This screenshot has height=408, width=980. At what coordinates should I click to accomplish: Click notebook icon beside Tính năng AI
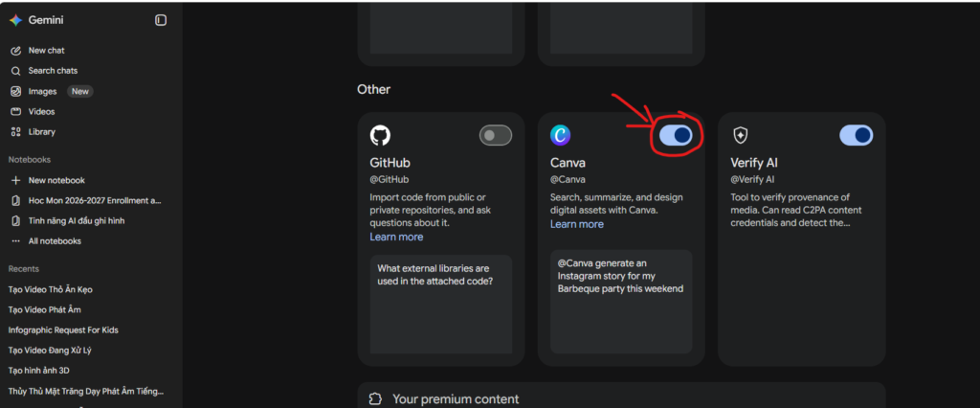(x=16, y=221)
